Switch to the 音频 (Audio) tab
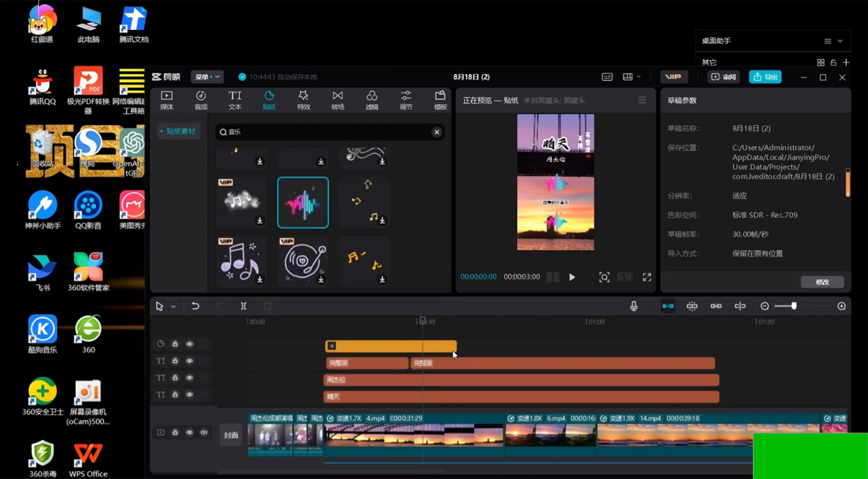868x479 pixels. click(201, 100)
